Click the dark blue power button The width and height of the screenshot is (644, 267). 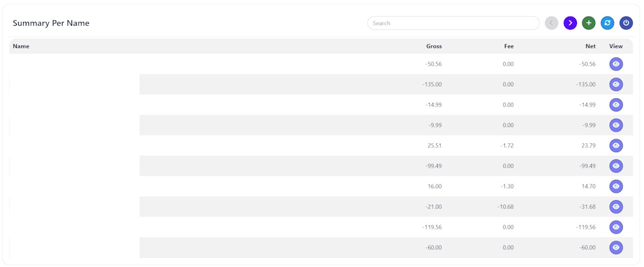coord(626,23)
